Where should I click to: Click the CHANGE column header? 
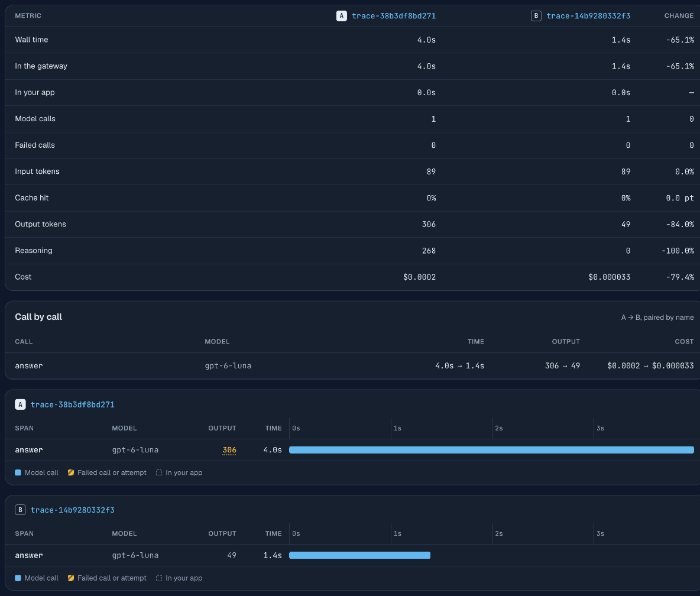(679, 15)
